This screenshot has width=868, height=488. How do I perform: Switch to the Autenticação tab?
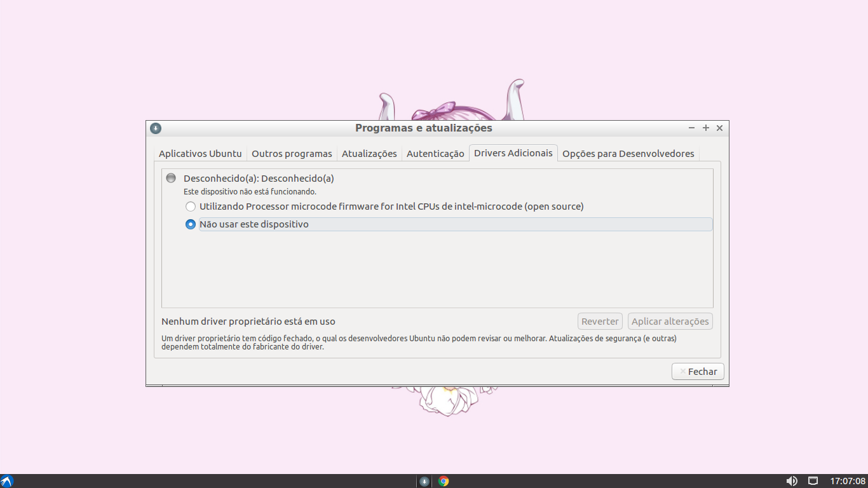435,154
